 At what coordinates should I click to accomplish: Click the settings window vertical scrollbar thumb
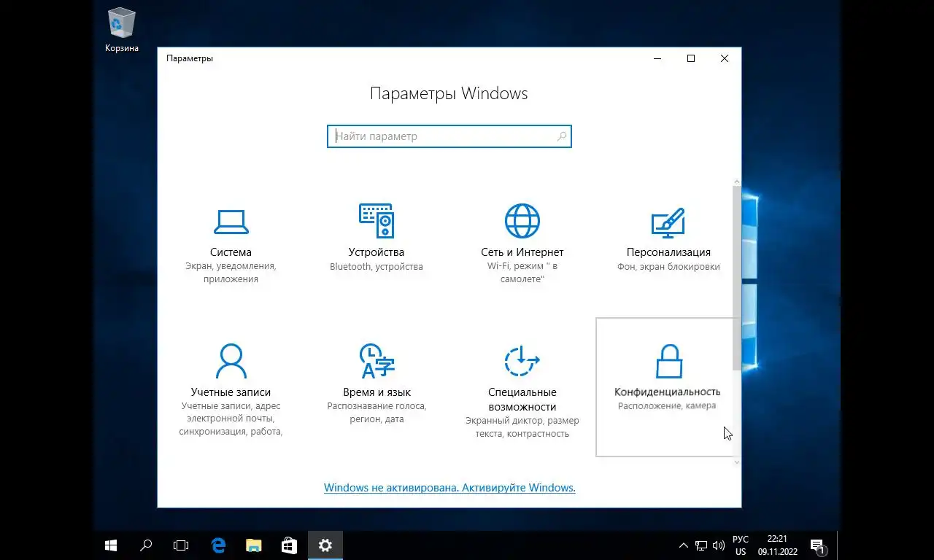[737, 279]
